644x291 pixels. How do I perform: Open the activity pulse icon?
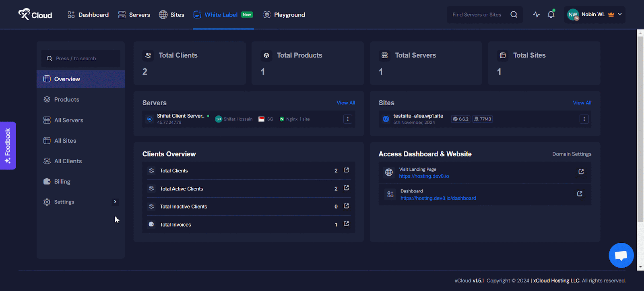tap(536, 14)
